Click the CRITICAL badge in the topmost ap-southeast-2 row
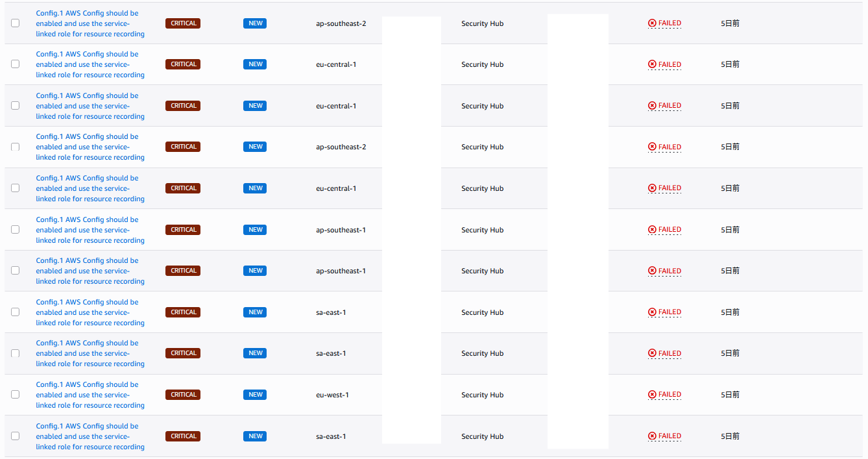Image resolution: width=868 pixels, height=459 pixels. [183, 23]
